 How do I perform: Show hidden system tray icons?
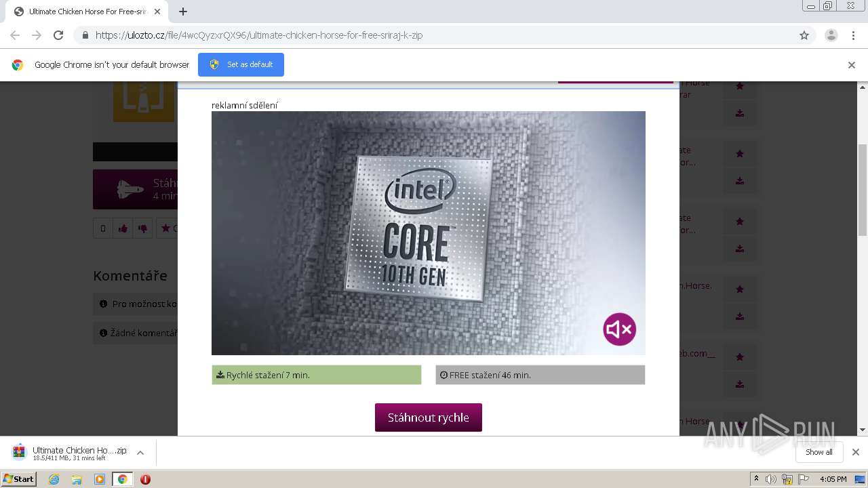click(x=756, y=479)
